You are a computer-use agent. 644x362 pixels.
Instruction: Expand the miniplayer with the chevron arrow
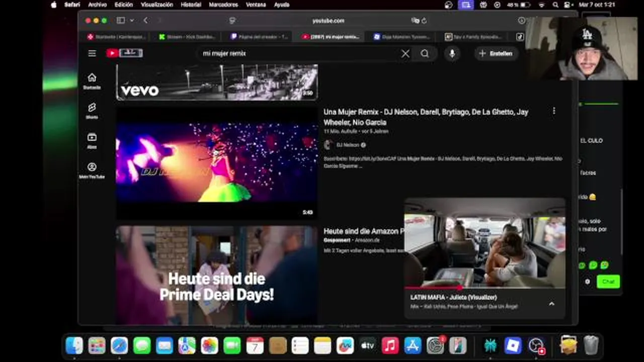tap(551, 304)
